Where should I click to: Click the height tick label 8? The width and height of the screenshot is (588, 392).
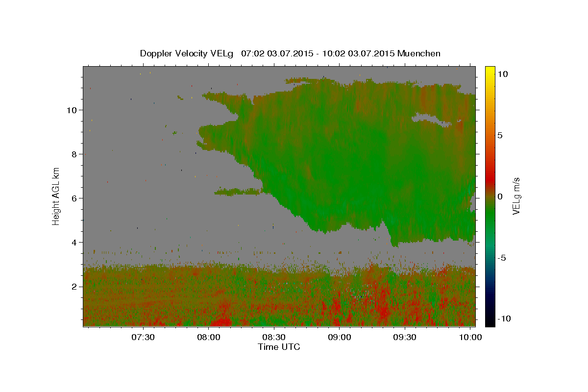(74, 154)
